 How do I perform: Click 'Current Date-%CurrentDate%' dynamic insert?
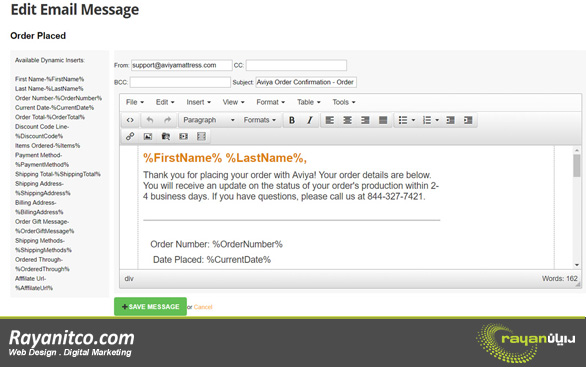55,108
